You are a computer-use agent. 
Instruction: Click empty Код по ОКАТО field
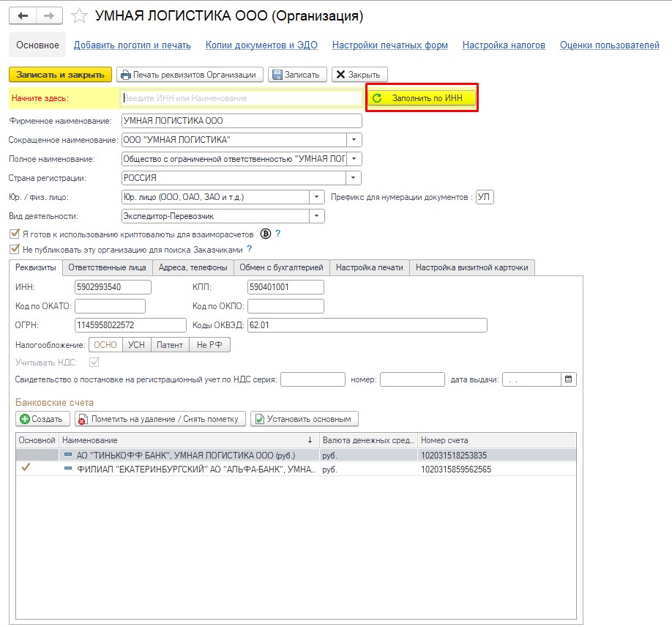coord(110,306)
